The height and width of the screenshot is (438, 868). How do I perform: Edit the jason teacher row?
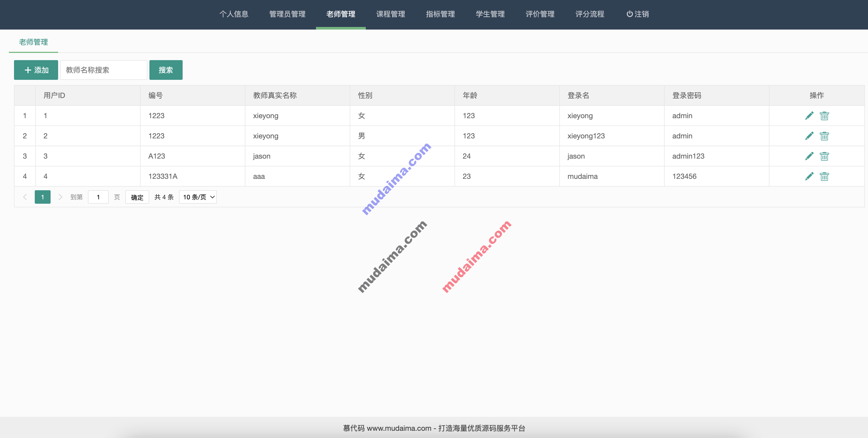809,156
